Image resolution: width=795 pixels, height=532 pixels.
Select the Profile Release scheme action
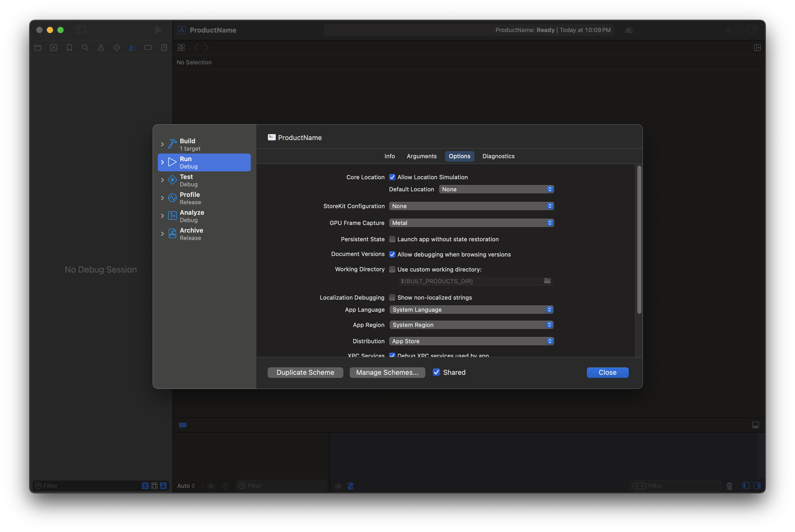coord(204,198)
